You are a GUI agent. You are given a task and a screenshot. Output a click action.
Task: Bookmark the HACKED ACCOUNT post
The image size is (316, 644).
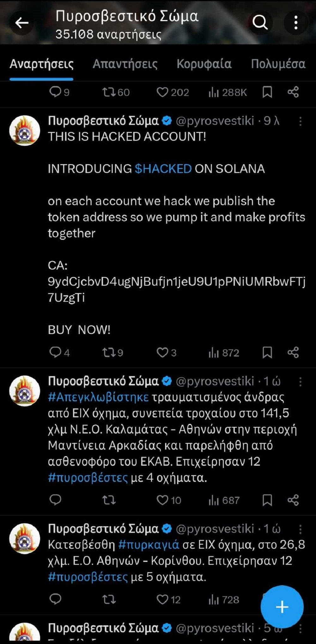click(267, 352)
